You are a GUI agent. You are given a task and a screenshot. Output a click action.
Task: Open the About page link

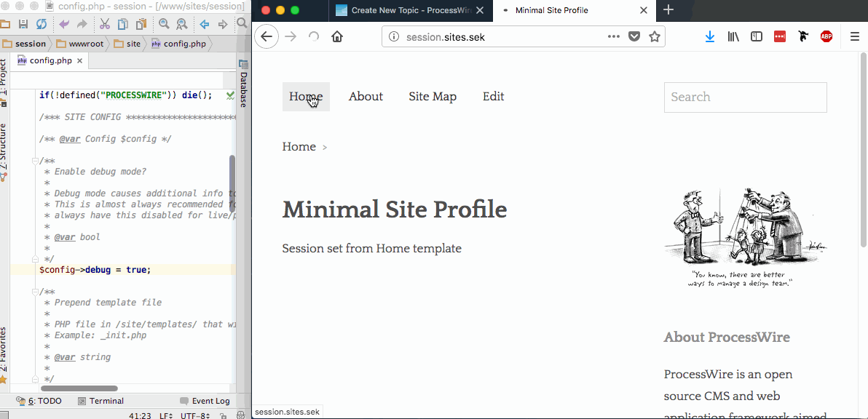point(366,97)
